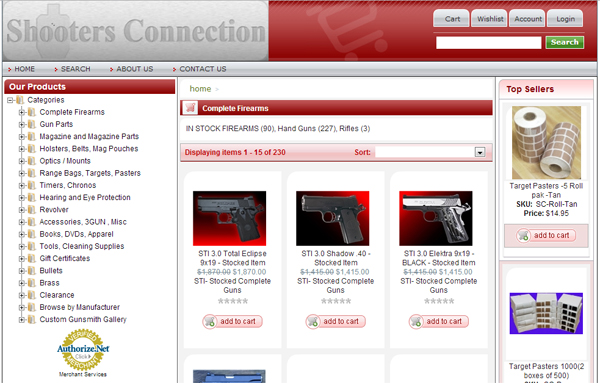
Task: Add STI 3.0 Total Eclipse to cart
Action: (x=232, y=321)
